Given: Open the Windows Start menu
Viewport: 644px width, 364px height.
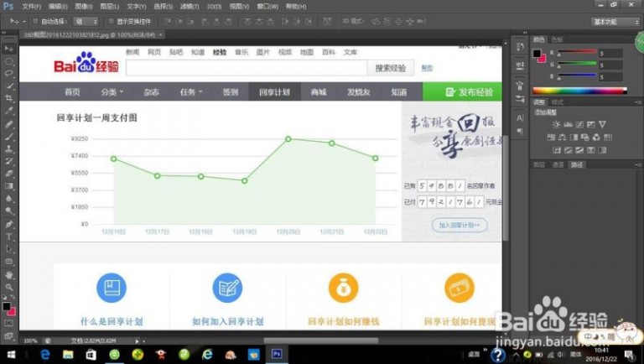Looking at the screenshot, I should (11, 354).
